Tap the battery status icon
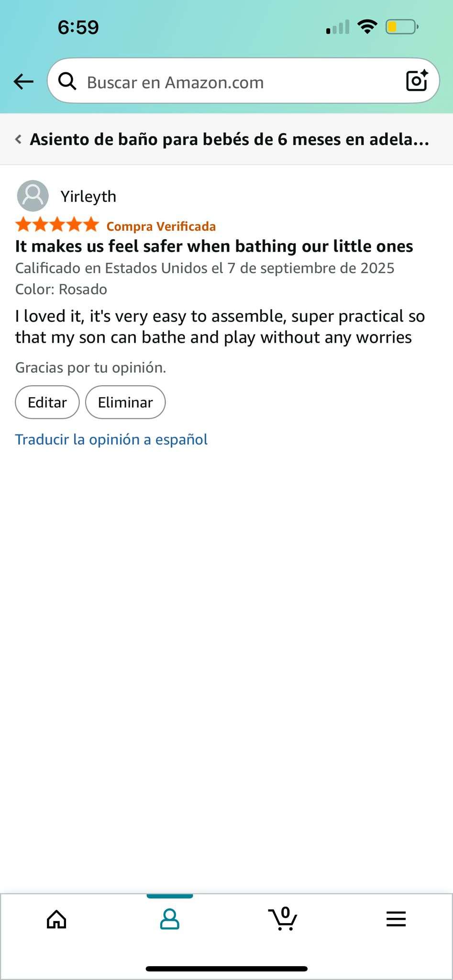 click(402, 27)
